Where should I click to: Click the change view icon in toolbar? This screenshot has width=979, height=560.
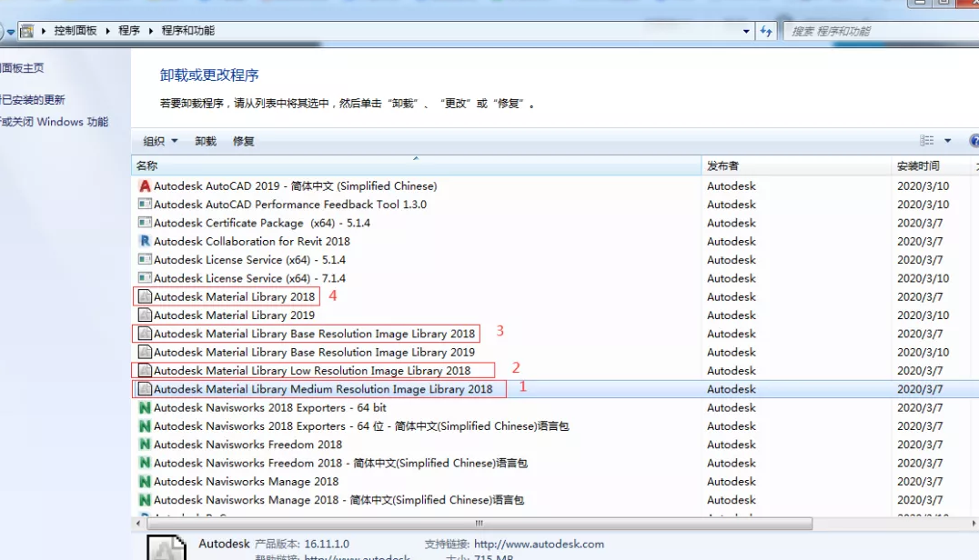coord(927,141)
